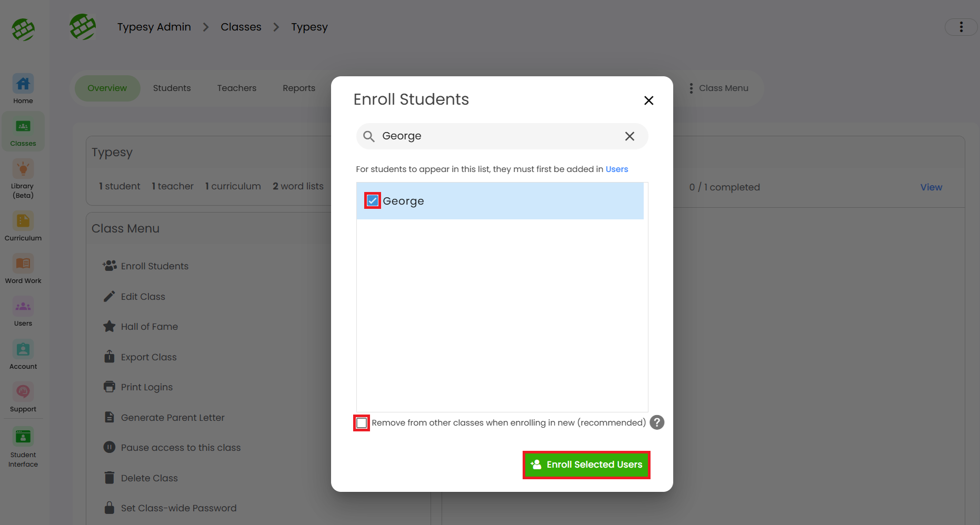Screen dimensions: 980x525
Task: Click the help question mark icon
Action: coord(657,422)
